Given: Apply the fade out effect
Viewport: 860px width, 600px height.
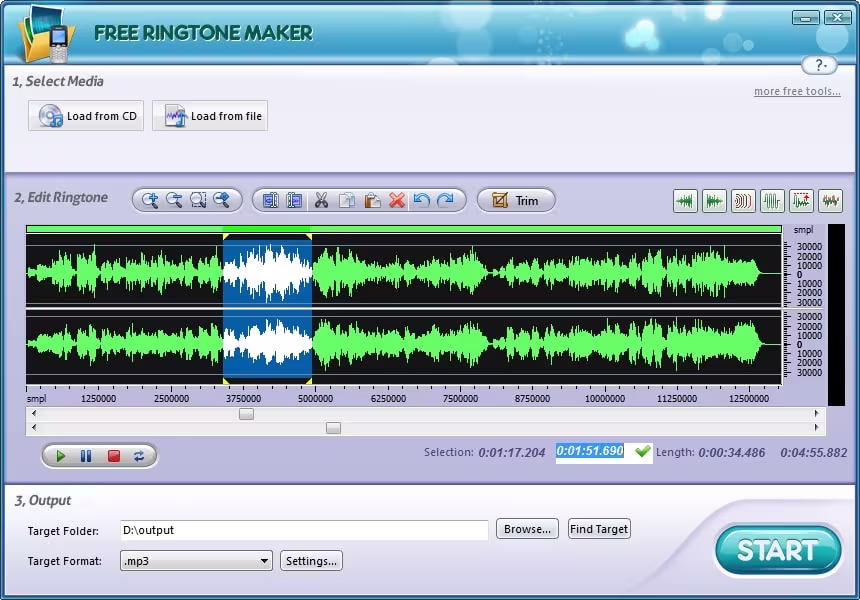Looking at the screenshot, I should click(x=714, y=201).
